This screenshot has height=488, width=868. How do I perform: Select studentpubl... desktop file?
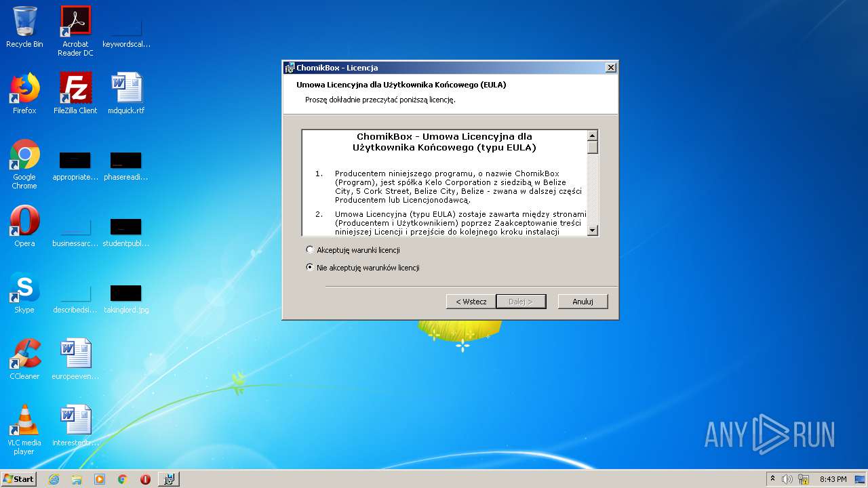126,233
